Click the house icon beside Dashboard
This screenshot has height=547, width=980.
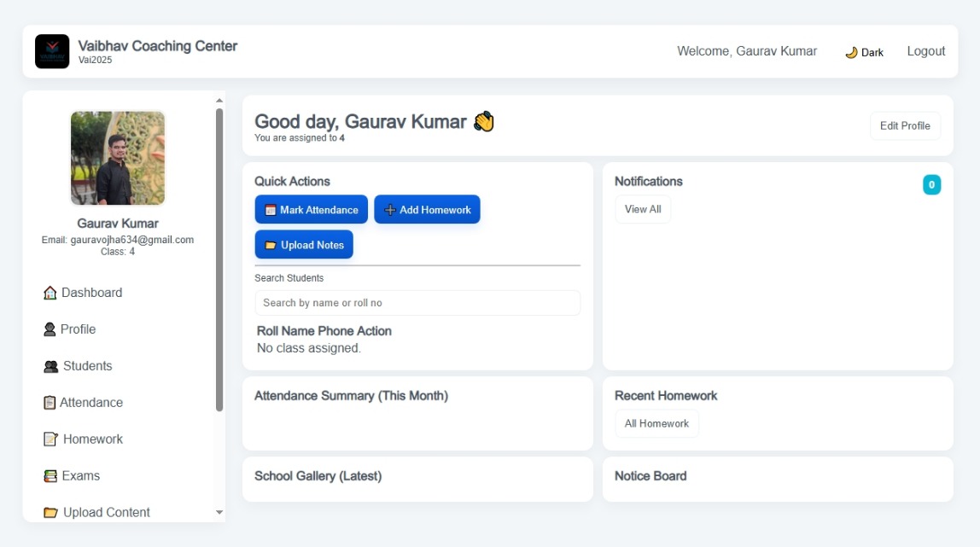tap(50, 293)
